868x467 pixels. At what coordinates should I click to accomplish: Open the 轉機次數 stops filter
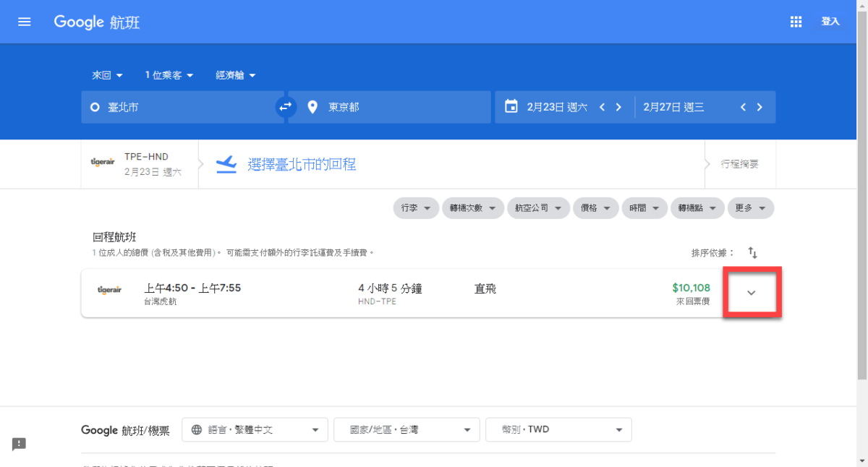point(473,208)
